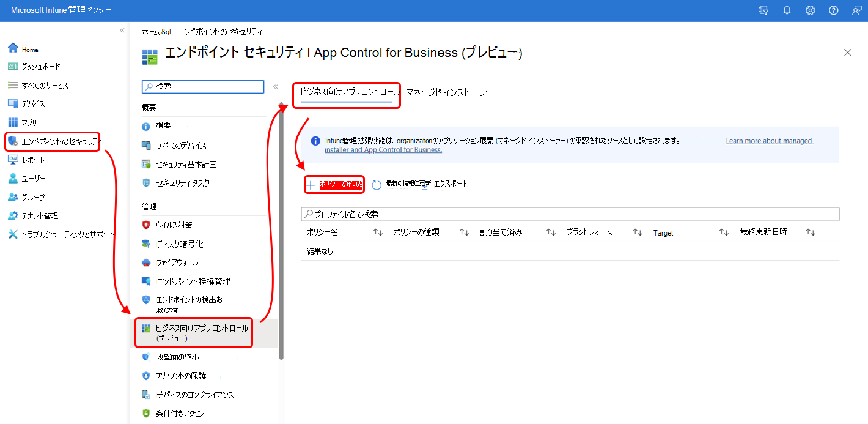Open アカウントの保護 menu item
This screenshot has height=424, width=868.
(181, 376)
